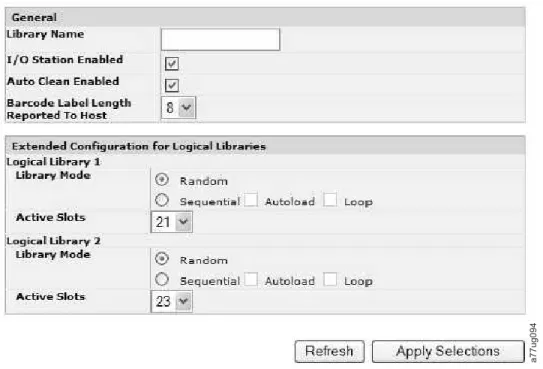Click the Logical Library 1 label

point(53,162)
